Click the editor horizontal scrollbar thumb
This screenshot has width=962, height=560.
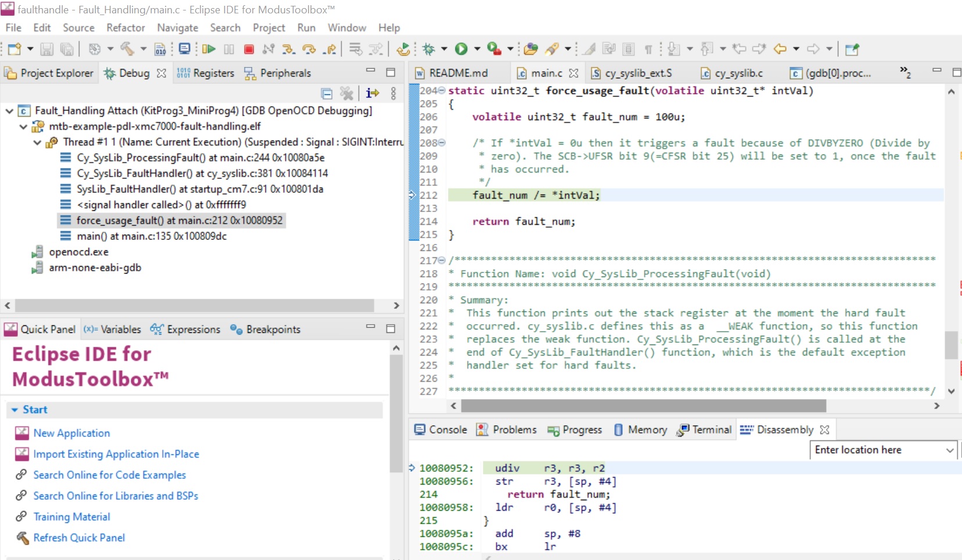pyautogui.click(x=643, y=405)
